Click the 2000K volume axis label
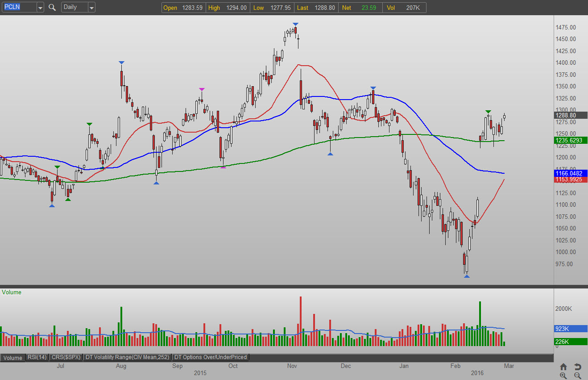Screen dimensions: 588x380 (564, 309)
